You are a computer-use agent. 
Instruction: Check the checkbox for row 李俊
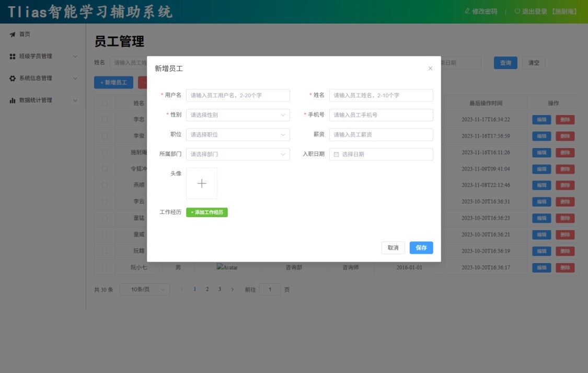coord(105,136)
